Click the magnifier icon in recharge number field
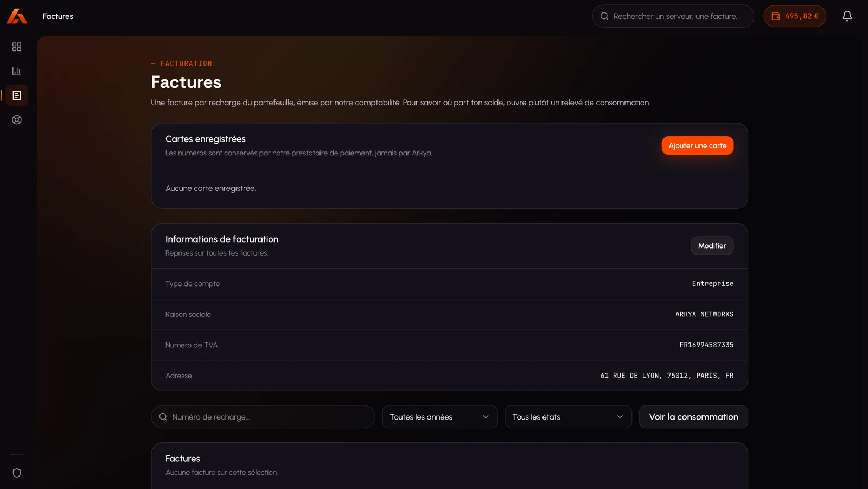 [x=163, y=417]
